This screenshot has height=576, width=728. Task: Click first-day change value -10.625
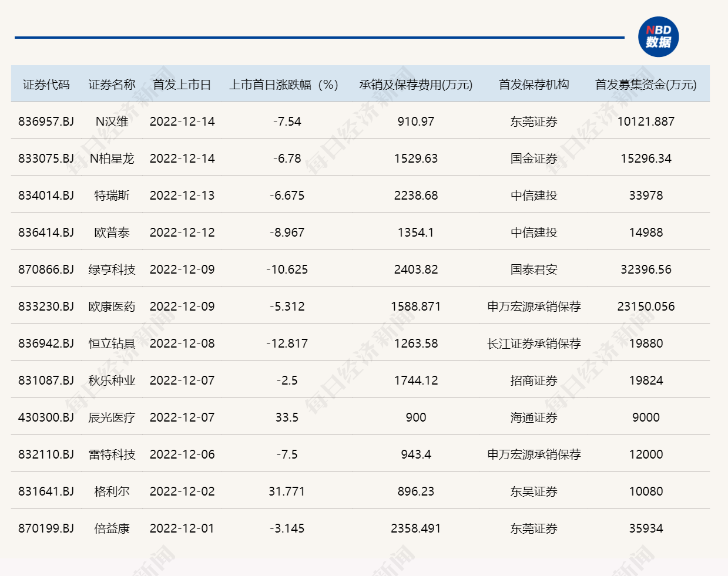point(287,270)
